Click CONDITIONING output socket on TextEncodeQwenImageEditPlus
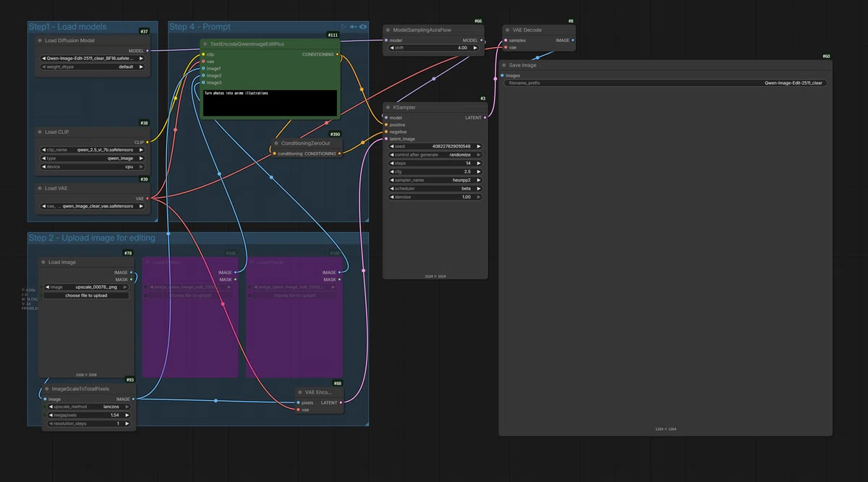 tap(338, 54)
